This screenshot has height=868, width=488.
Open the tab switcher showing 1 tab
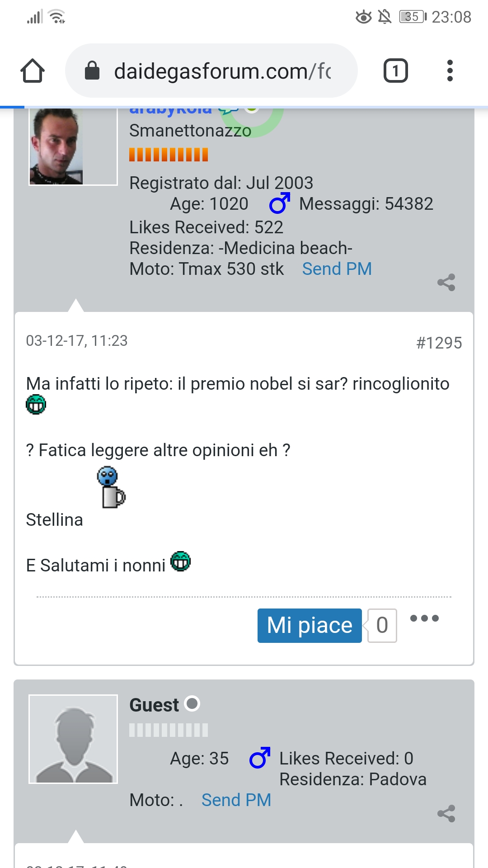point(395,71)
